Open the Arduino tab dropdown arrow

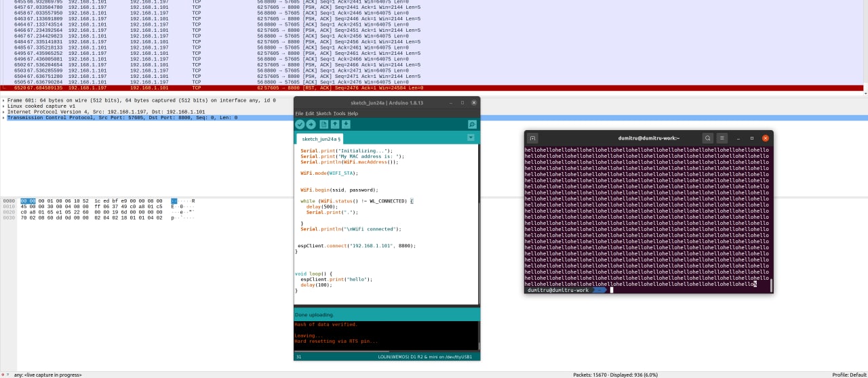point(471,138)
